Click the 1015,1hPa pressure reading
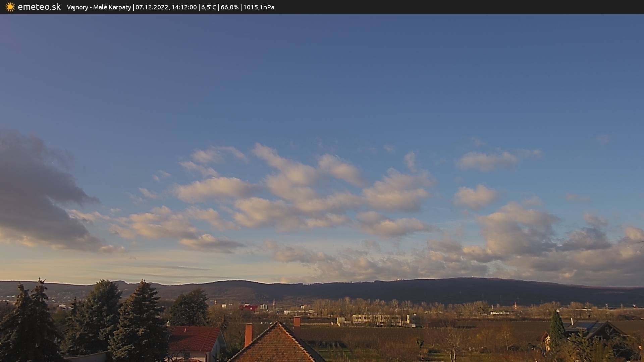 (x=259, y=7)
